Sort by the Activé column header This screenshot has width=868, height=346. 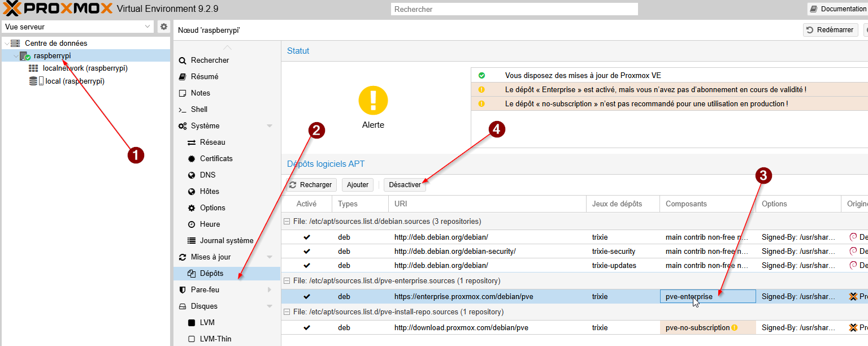(307, 204)
